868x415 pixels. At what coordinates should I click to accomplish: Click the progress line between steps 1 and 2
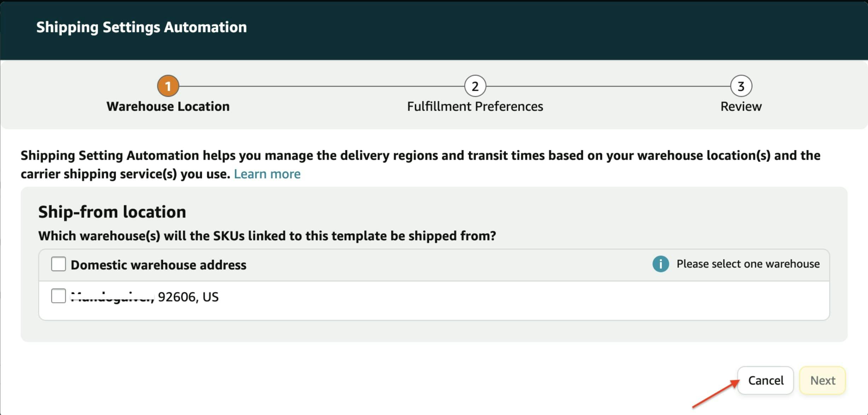(x=321, y=86)
